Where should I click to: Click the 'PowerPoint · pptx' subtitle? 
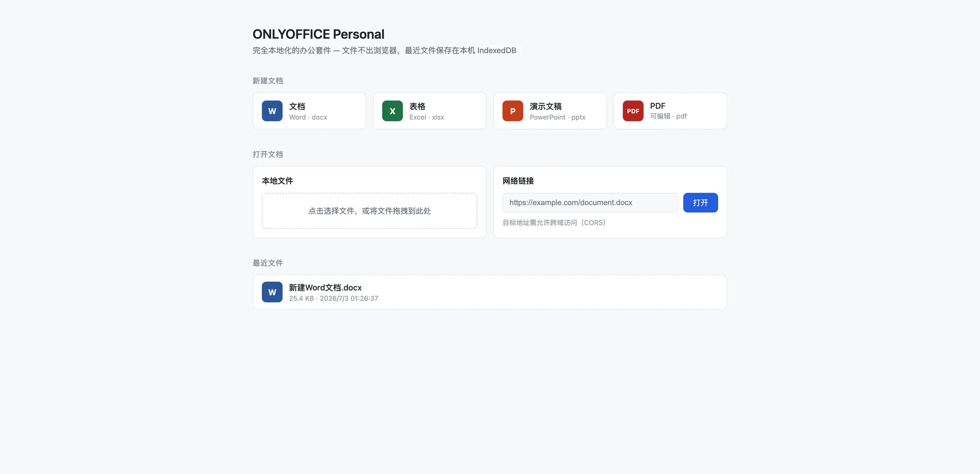557,117
